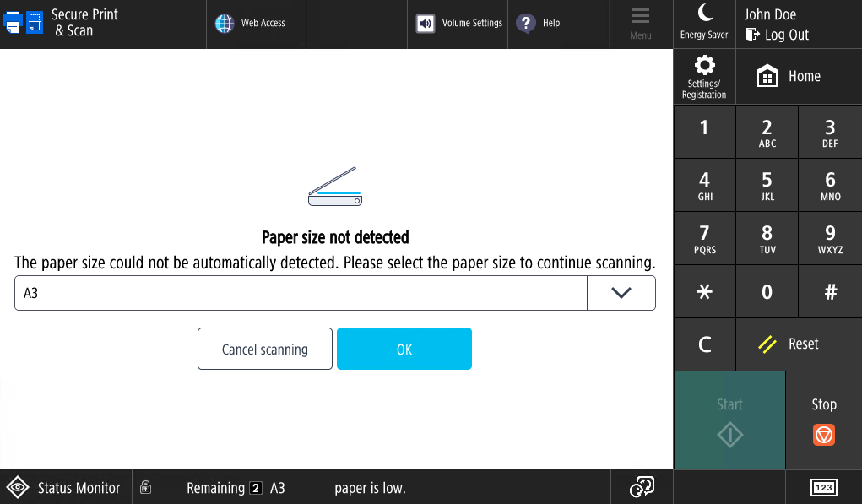Tap keypad digit 2 ABC
The image size is (862, 504).
(x=767, y=132)
